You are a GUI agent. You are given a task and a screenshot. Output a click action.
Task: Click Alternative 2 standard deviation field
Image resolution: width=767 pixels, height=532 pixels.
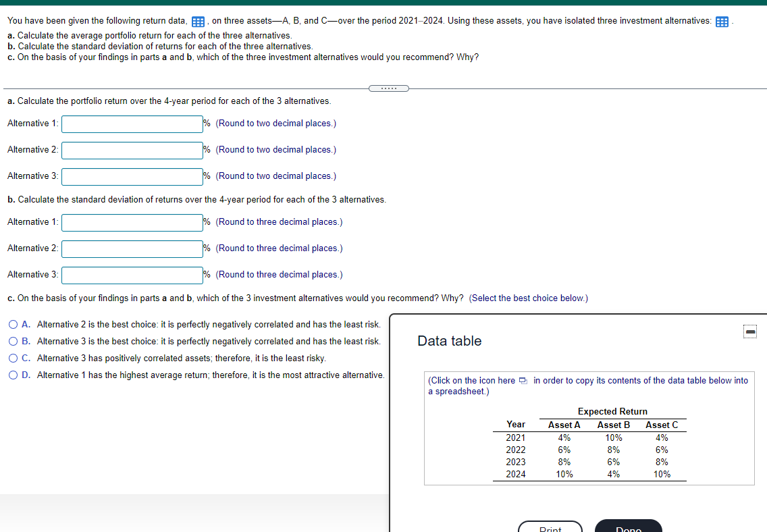click(132, 248)
